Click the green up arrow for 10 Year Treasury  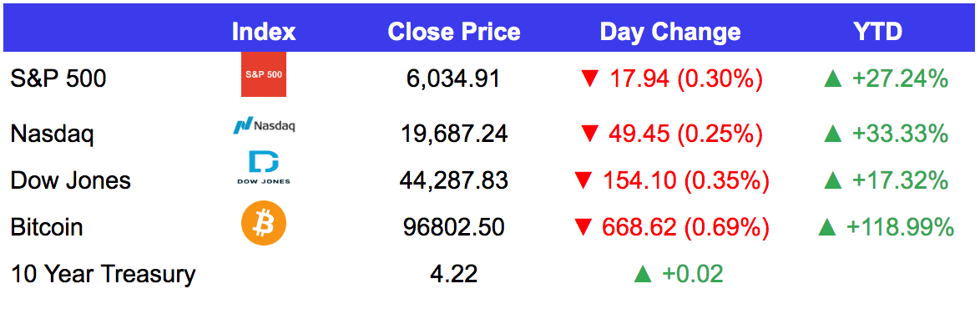pyautogui.click(x=643, y=273)
